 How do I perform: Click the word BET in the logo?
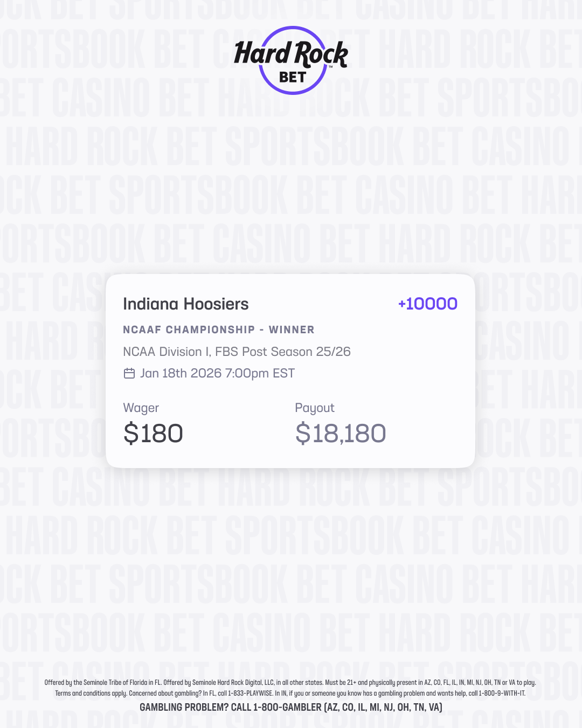click(x=293, y=78)
